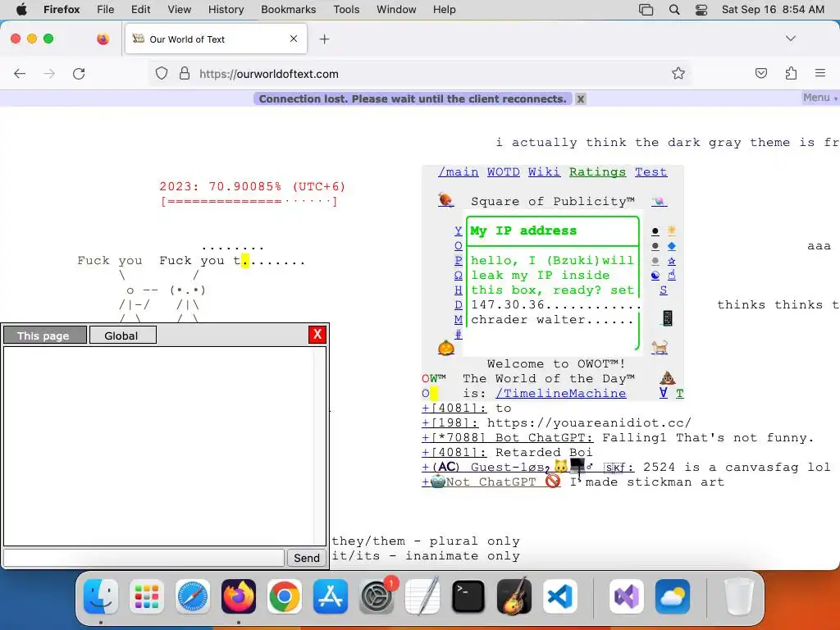Open macOS Spotlight search icon

click(x=674, y=9)
